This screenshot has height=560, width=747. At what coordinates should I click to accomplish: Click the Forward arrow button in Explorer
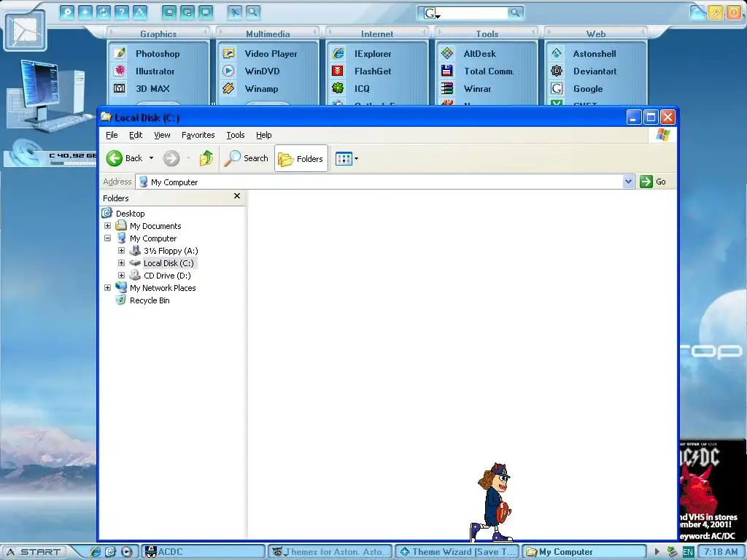(171, 158)
